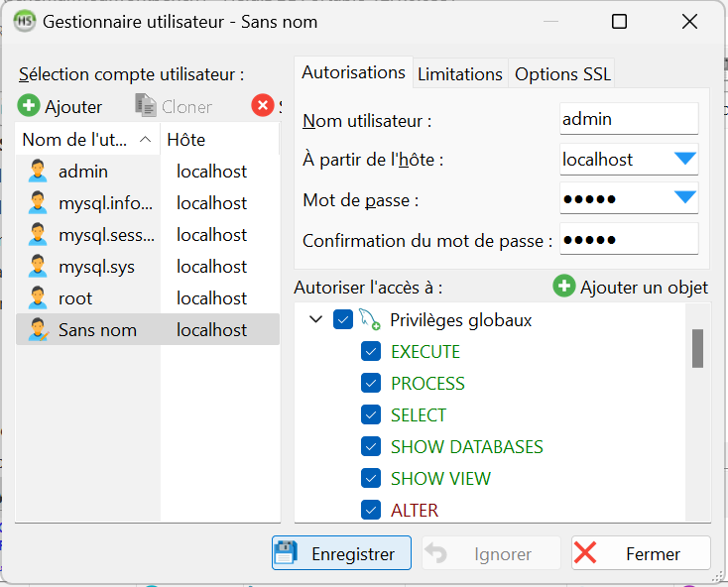Image resolution: width=728 pixels, height=587 pixels.
Task: Select the root user avatar icon
Action: (38, 298)
